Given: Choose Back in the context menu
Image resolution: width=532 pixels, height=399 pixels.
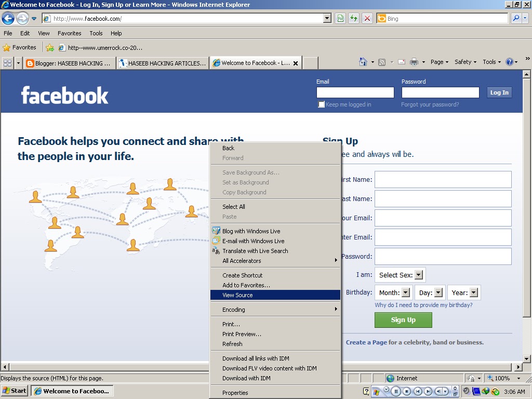Looking at the screenshot, I should [x=275, y=148].
